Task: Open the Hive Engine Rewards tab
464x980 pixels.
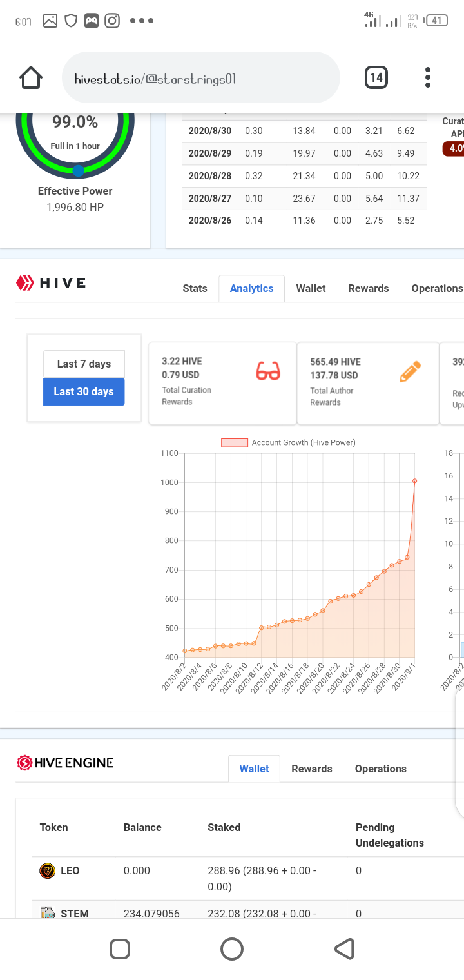Action: (312, 769)
